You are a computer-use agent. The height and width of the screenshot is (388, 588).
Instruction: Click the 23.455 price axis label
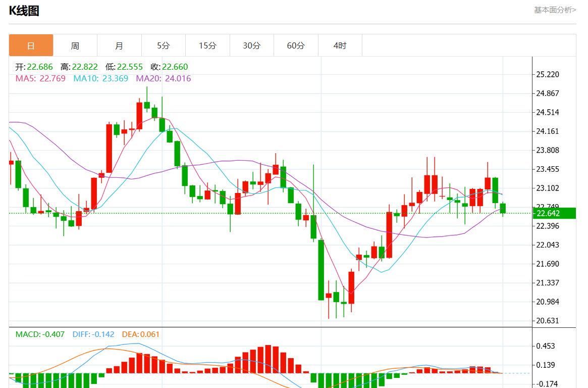click(548, 169)
